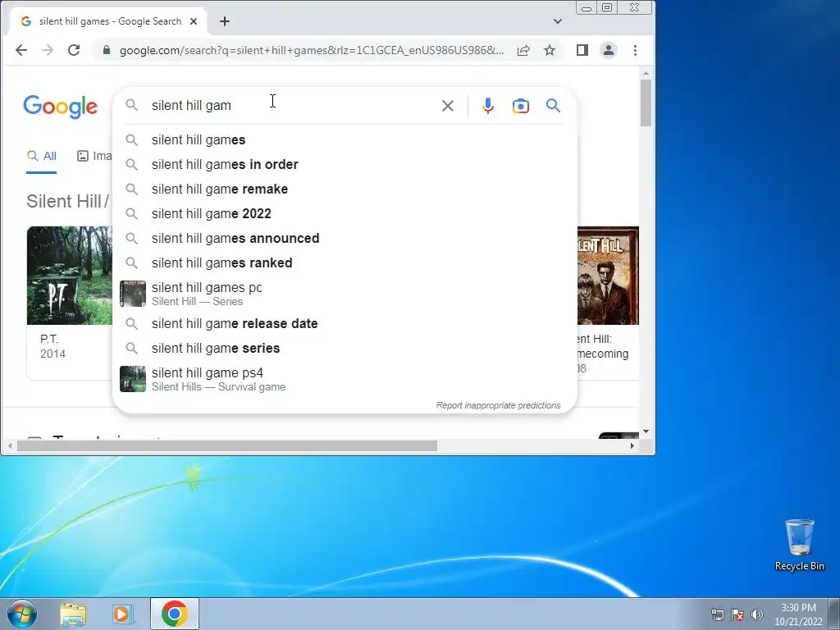Open the Recycle Bin desktop icon
840x630 pixels.
(799, 545)
